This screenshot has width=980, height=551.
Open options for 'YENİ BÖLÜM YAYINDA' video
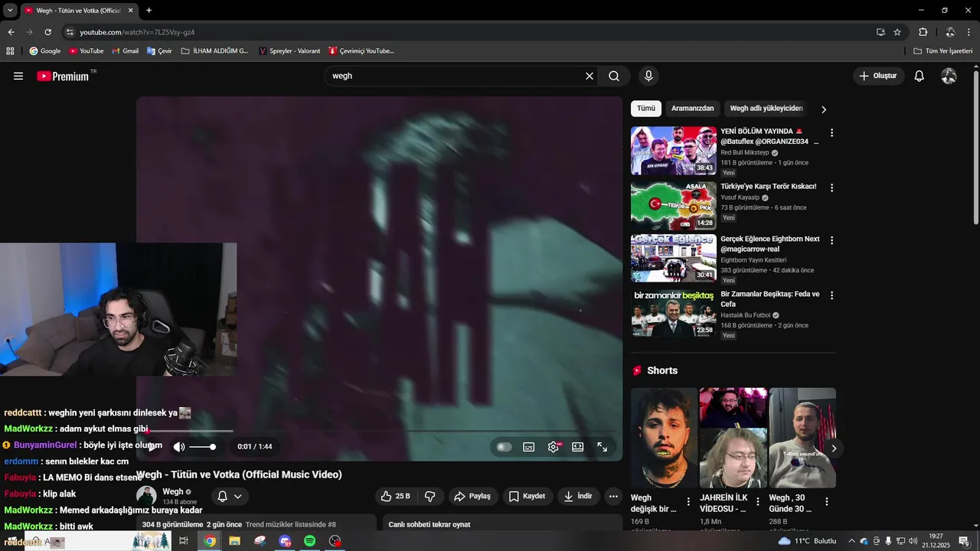coord(831,132)
